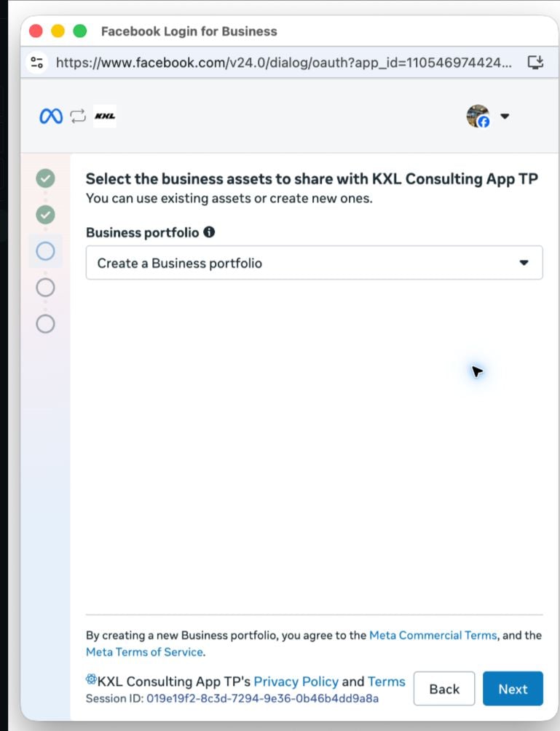
Task: Select the fifth step circle
Action: (45, 324)
